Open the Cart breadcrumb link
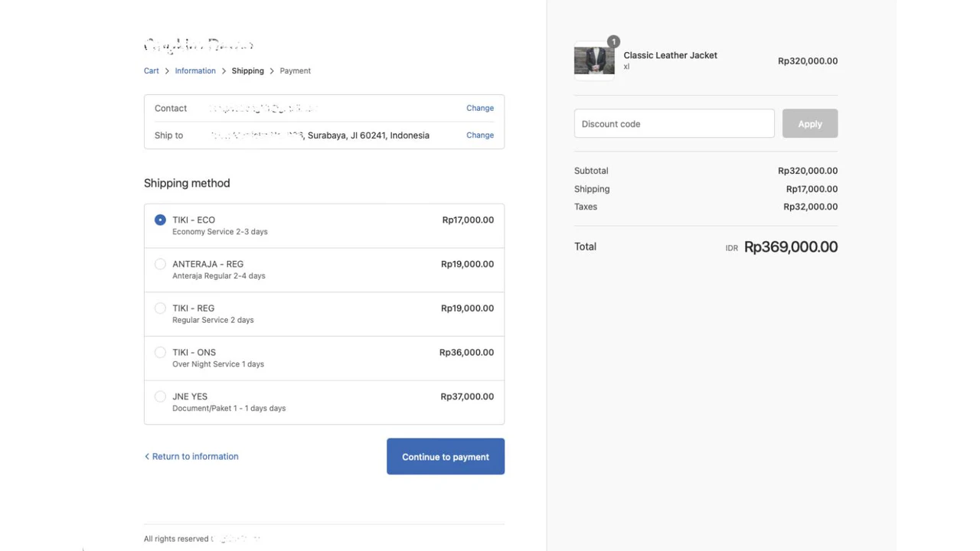Screen dimensions: 980x551 click(x=152, y=71)
